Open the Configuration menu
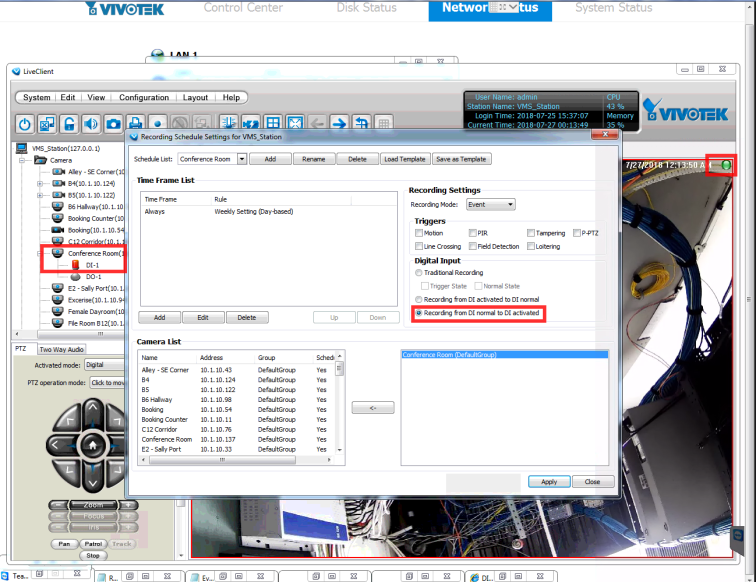756x582 pixels. [x=144, y=98]
